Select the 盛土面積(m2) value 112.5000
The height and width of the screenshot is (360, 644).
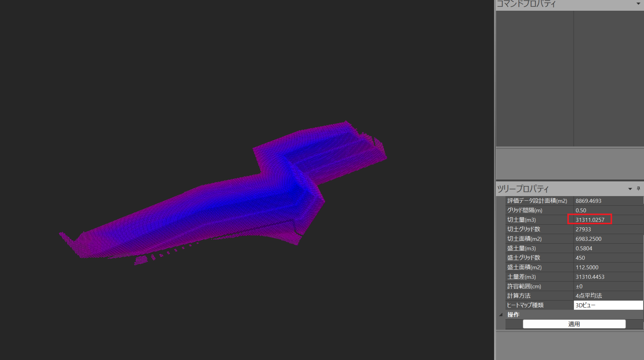tap(587, 267)
